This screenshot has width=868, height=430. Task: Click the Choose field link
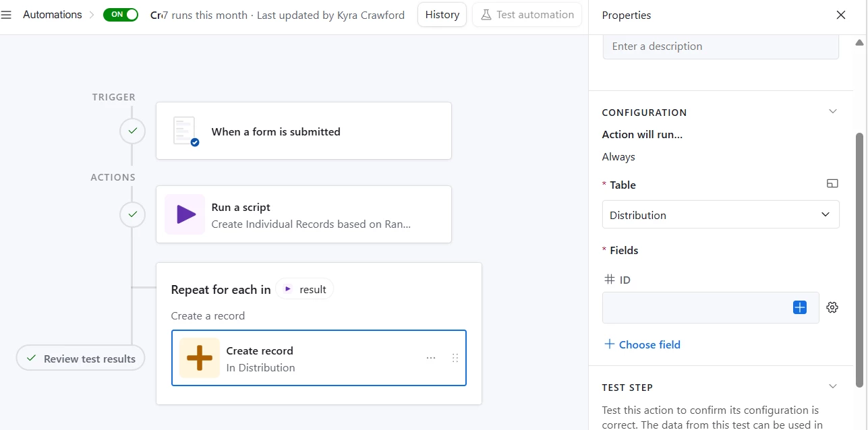point(642,344)
